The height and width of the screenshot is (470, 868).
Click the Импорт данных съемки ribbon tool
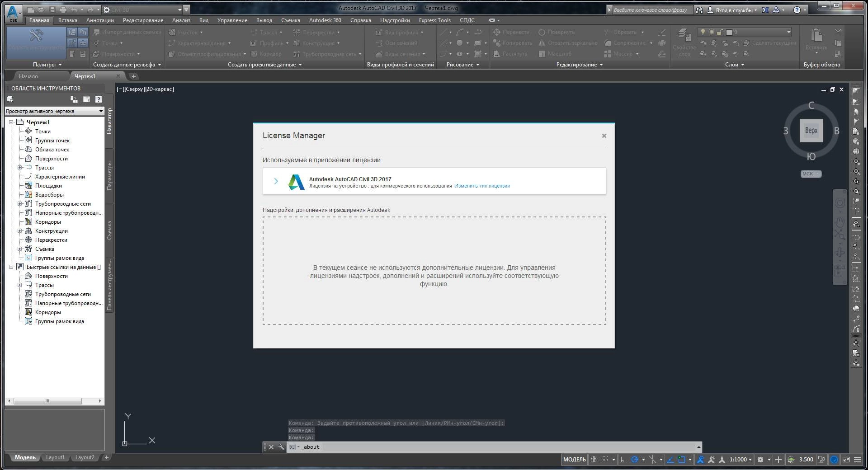click(127, 32)
